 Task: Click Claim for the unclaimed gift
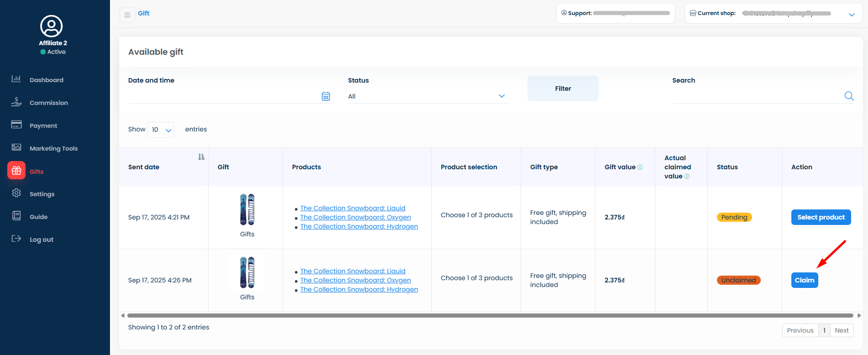click(804, 280)
